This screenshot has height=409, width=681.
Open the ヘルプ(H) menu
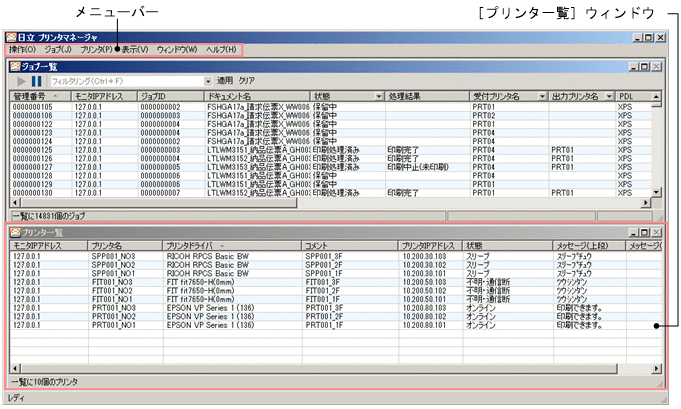(x=221, y=49)
